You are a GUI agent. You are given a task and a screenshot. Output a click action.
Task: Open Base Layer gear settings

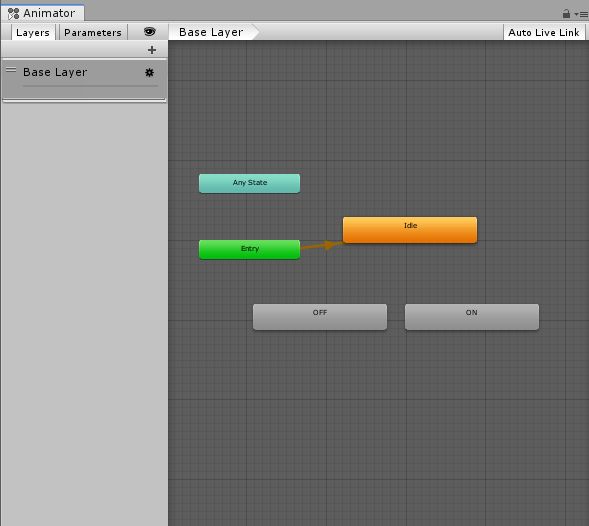click(149, 73)
